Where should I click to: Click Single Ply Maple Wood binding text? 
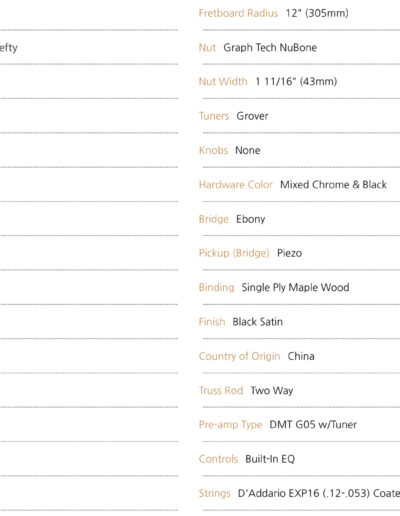(295, 287)
